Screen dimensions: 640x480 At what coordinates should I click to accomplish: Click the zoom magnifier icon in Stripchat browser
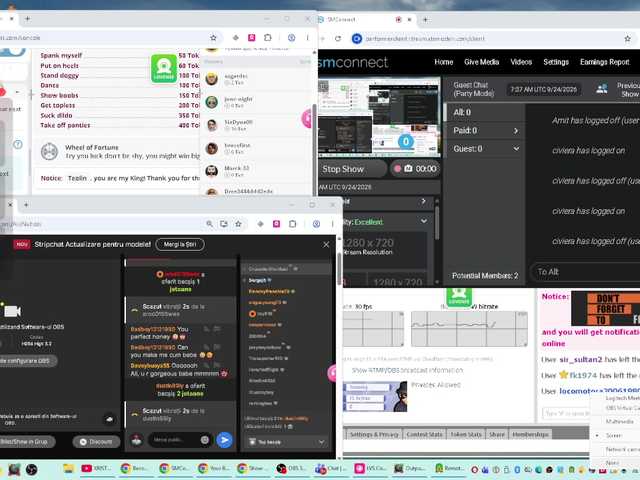click(x=209, y=224)
